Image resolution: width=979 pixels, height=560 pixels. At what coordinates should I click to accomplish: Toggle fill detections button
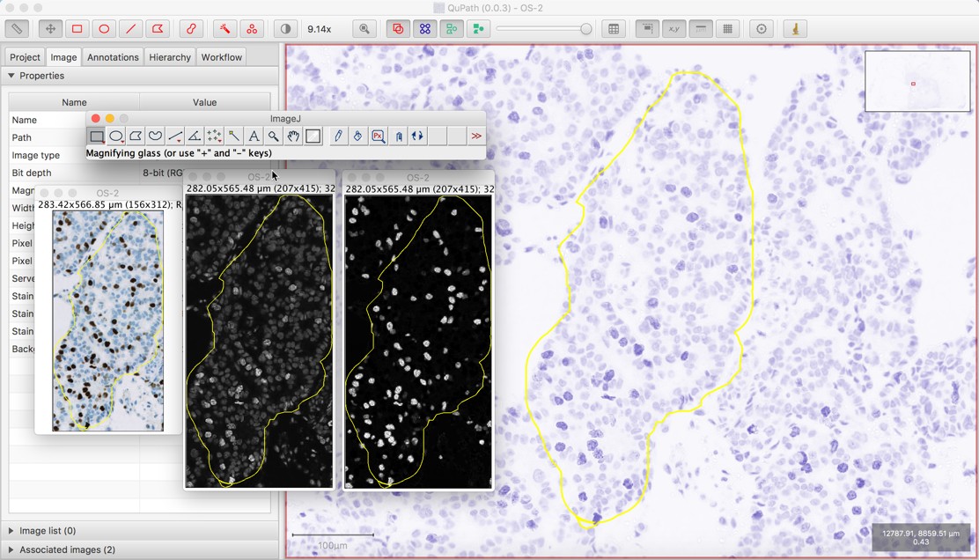[478, 29]
